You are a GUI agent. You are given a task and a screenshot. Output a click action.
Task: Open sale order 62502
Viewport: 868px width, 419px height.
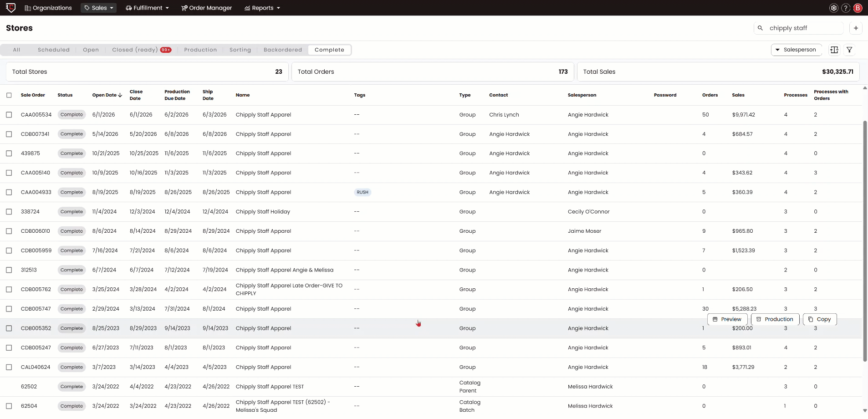point(29,387)
